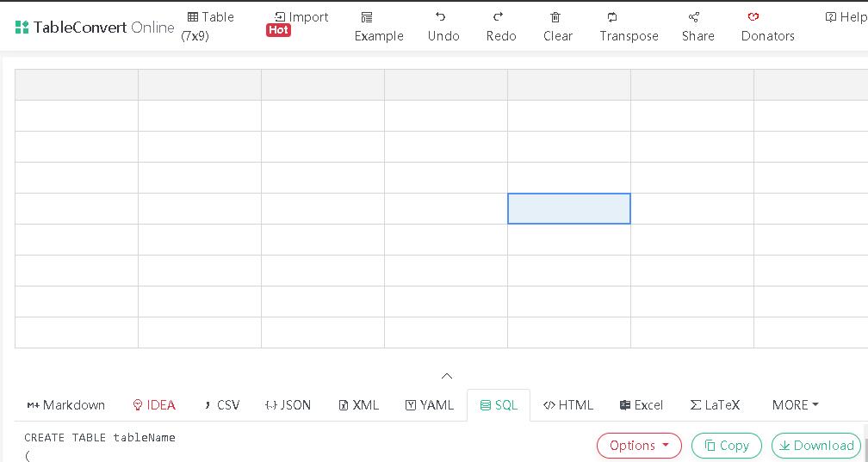Open the Share icon
Screen dimensions: 868x462
(694, 17)
